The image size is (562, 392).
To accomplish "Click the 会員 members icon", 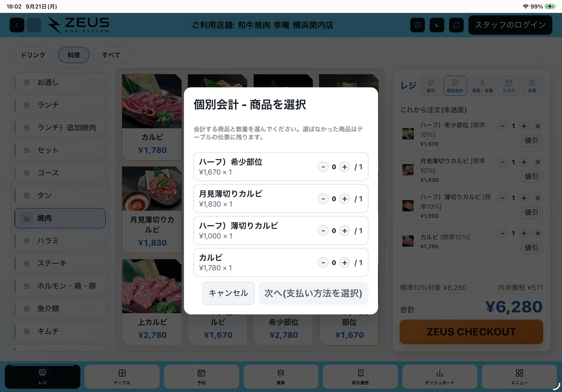I will click(532, 86).
